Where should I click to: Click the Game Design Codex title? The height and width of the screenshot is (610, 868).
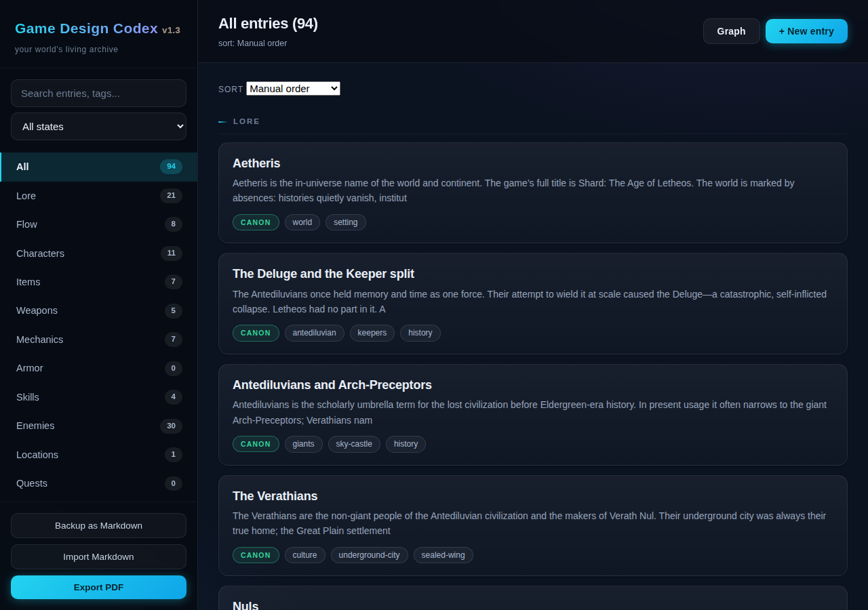[86, 28]
